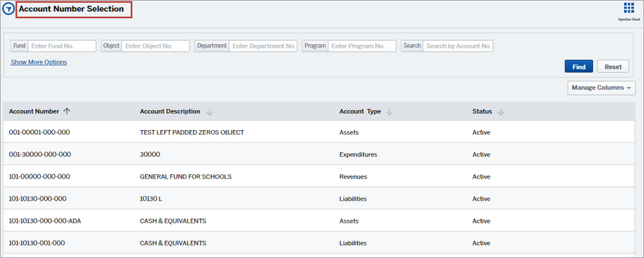This screenshot has width=644, height=258.
Task: Click the Account Description column header
Action: (170, 111)
